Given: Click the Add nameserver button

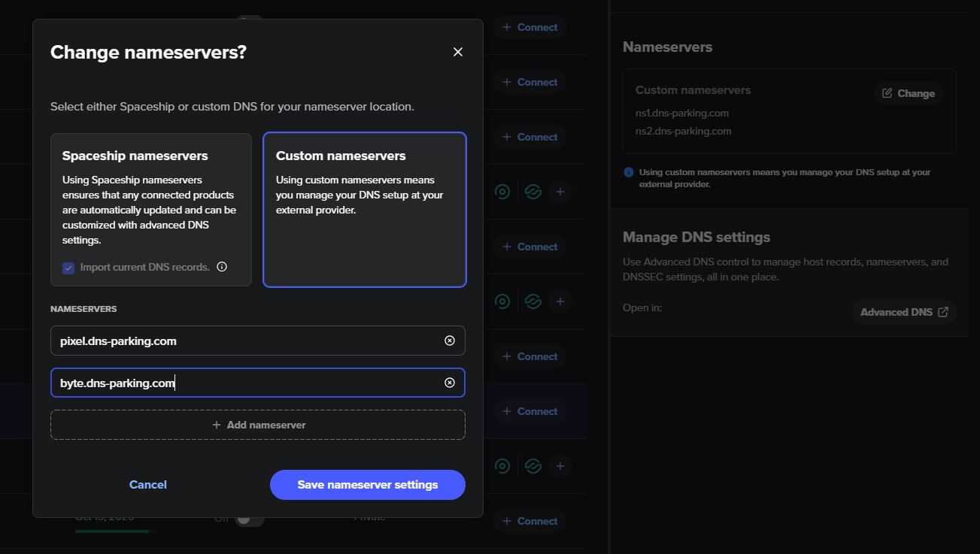Looking at the screenshot, I should [x=258, y=425].
